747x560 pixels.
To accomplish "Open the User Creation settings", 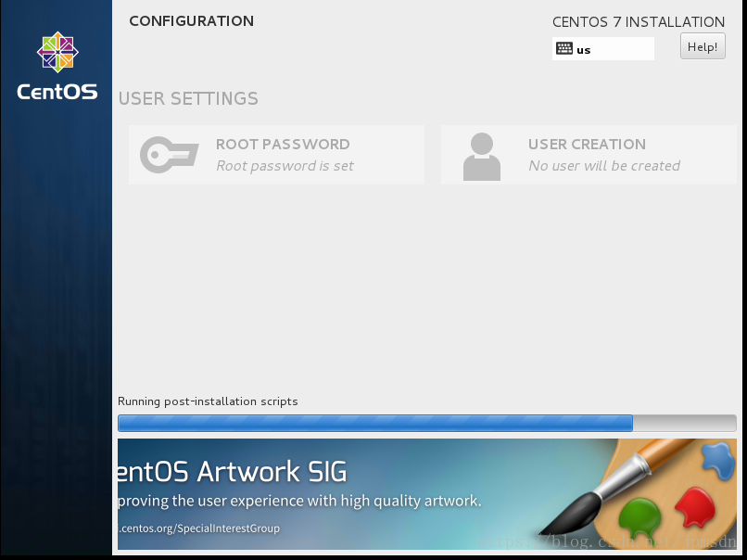I will point(589,155).
